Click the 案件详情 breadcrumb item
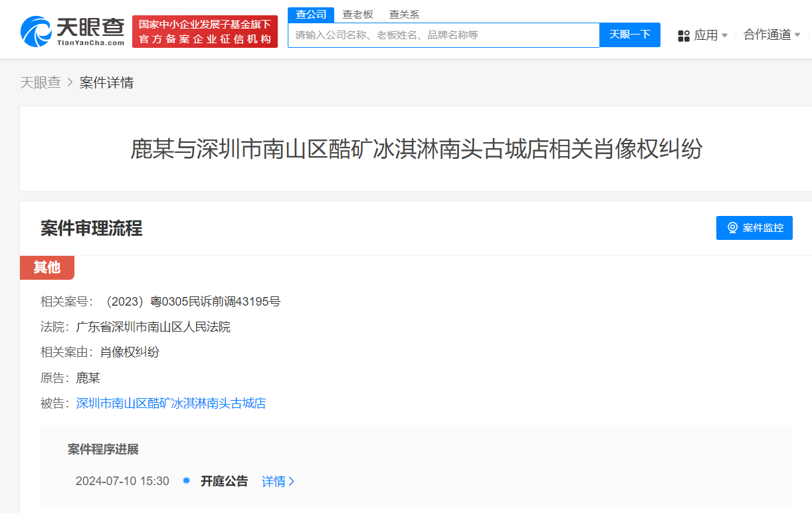 (106, 82)
